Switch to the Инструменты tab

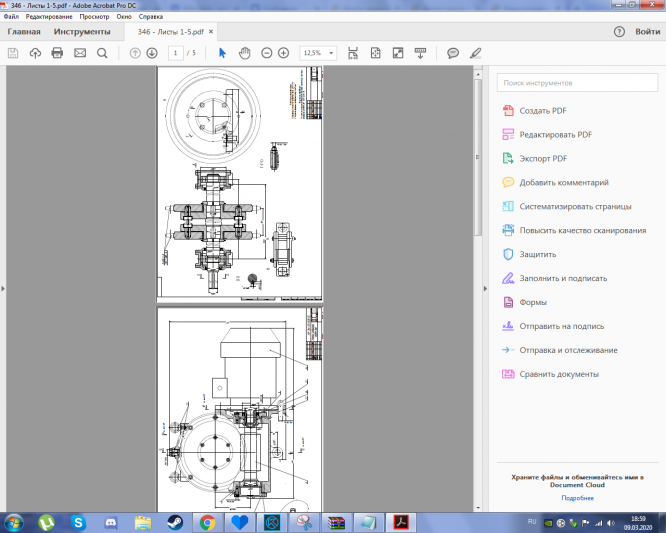(82, 32)
